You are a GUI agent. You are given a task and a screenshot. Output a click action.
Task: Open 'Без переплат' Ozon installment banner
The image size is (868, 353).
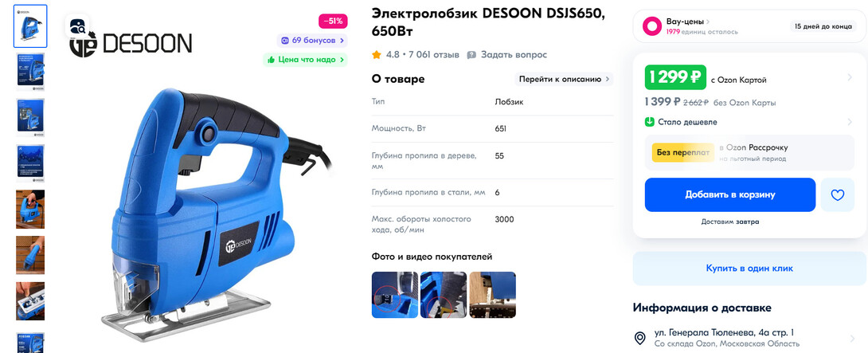click(749, 152)
